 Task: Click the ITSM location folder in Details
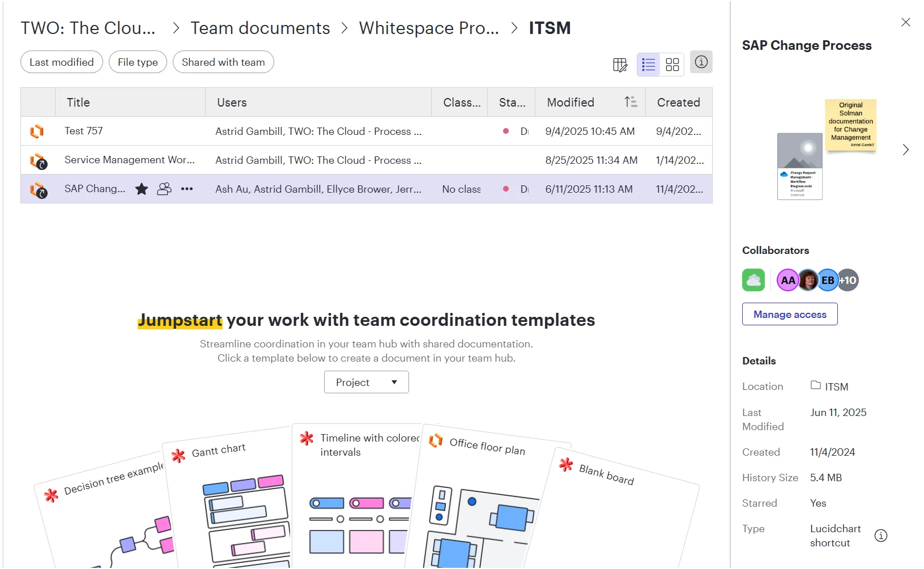829,387
